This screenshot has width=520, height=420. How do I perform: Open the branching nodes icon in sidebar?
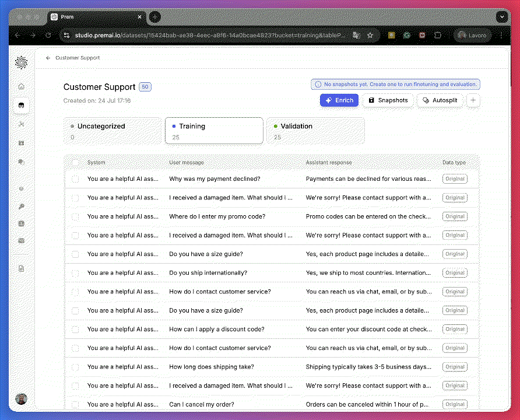(21, 124)
